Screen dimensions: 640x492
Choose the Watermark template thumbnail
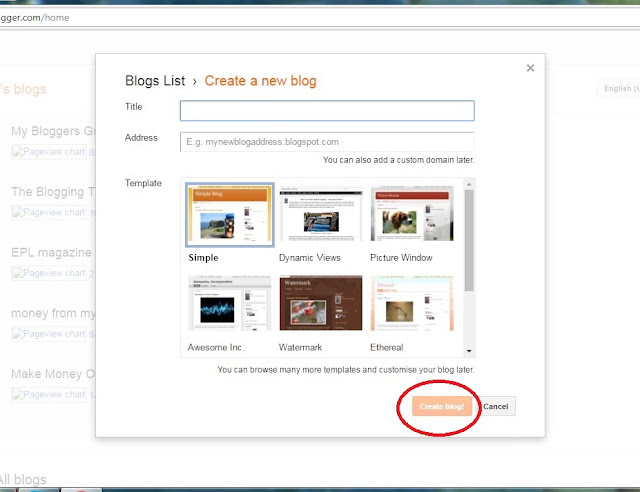pyautogui.click(x=321, y=303)
